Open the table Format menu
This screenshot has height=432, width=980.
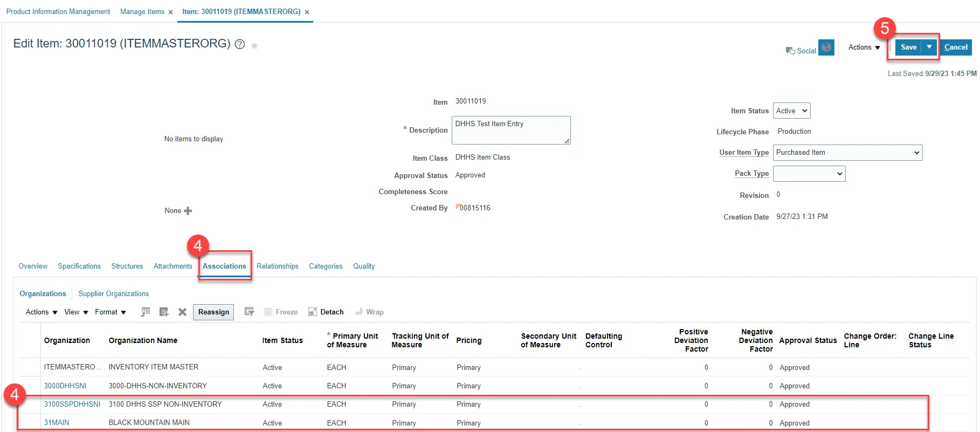coord(110,312)
